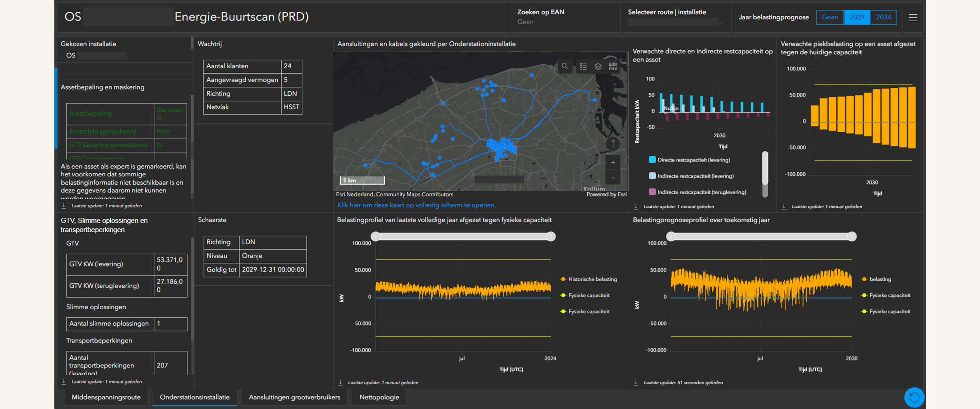The height and width of the screenshot is (409, 980).
Task: Zoom in on the map
Action: tap(612, 163)
